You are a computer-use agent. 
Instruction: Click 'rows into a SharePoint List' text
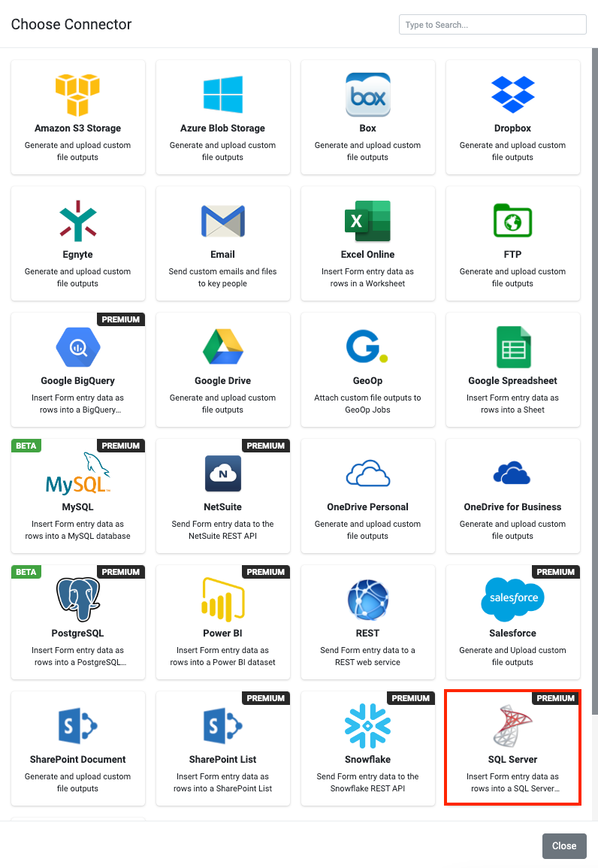click(x=223, y=788)
